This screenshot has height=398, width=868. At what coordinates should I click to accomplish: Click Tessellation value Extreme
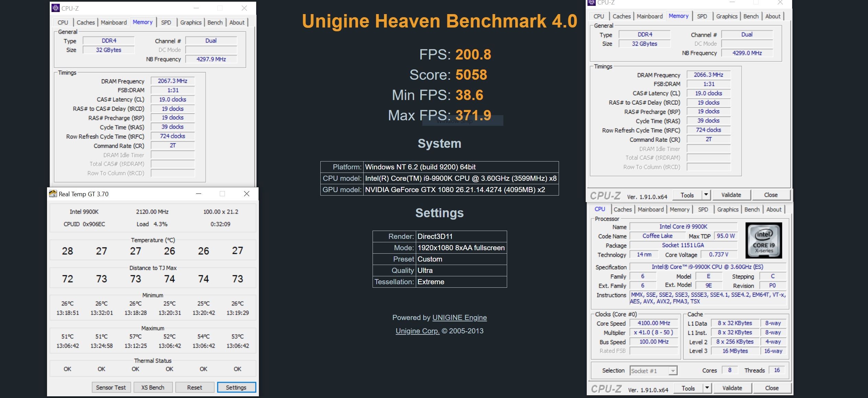click(461, 282)
